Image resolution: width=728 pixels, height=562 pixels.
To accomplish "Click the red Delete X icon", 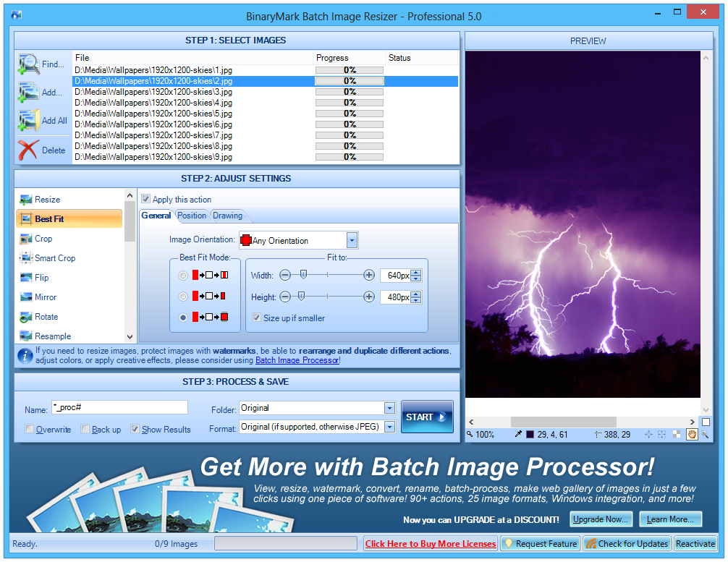I will coord(28,150).
